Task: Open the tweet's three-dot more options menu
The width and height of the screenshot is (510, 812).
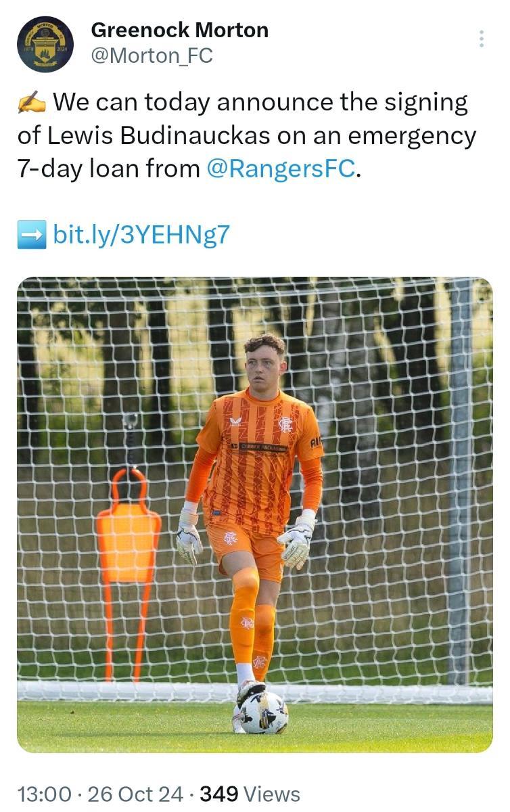Action: (x=482, y=39)
